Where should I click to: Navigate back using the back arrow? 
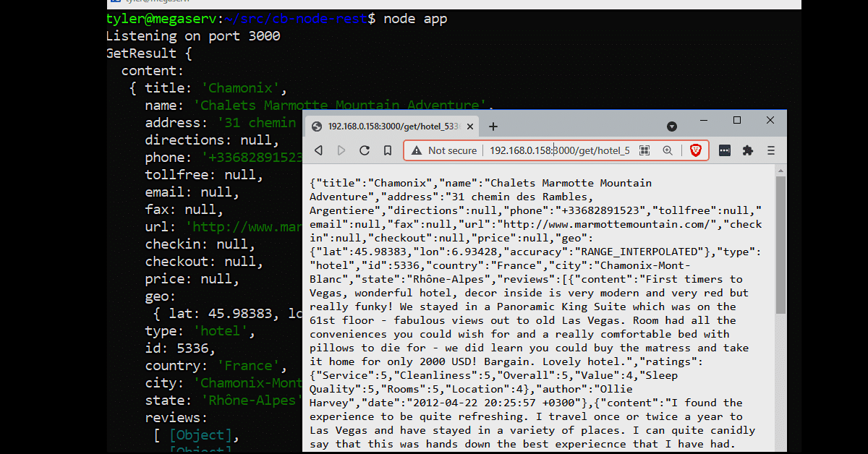tap(318, 150)
